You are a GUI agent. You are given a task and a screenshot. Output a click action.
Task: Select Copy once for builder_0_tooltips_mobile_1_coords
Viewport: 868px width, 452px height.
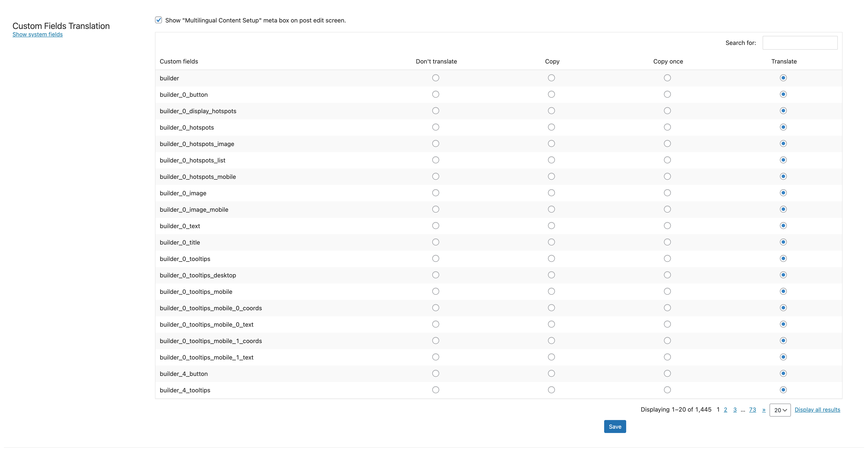click(667, 341)
